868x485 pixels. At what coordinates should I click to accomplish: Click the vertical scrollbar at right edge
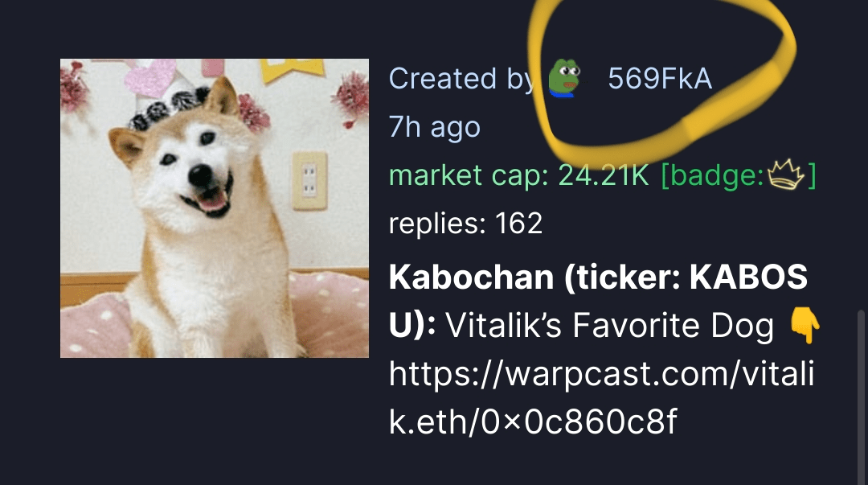pos(862,396)
